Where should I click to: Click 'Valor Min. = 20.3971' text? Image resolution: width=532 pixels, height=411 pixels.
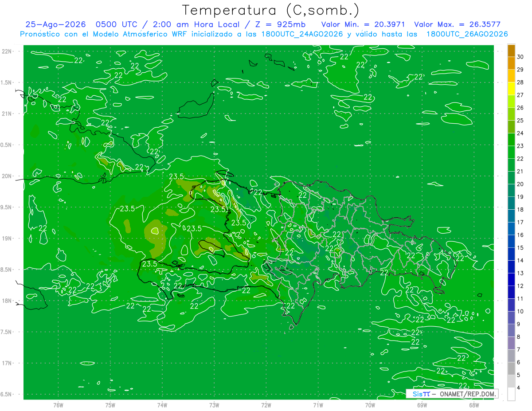point(363,25)
